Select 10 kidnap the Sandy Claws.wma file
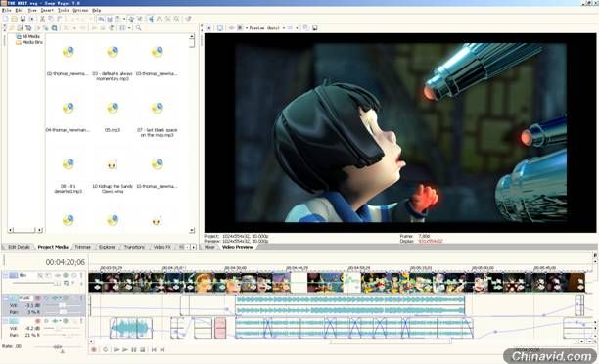This screenshot has height=364, width=599. [x=113, y=176]
